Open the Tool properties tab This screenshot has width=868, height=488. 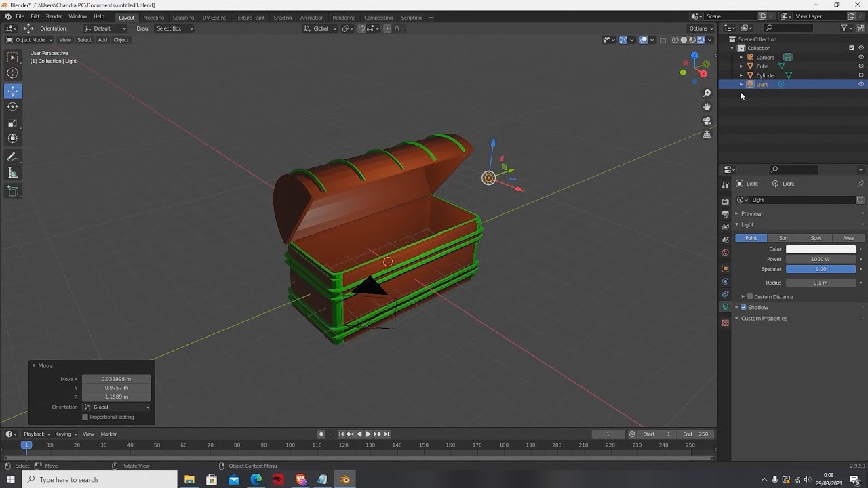725,185
